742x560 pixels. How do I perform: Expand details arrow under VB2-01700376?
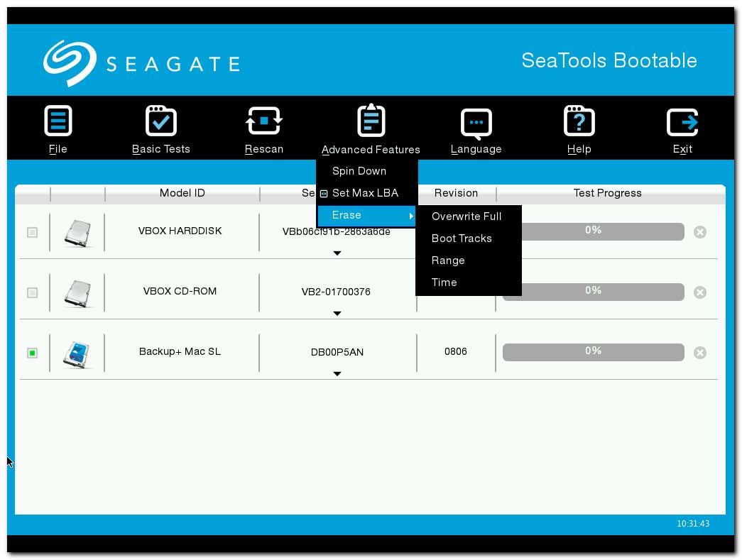point(337,313)
